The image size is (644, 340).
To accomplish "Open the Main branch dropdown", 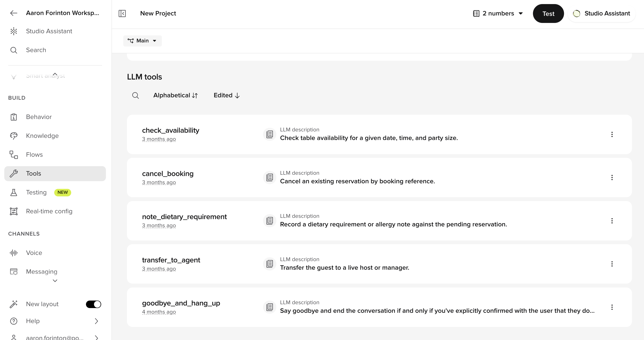I will (x=143, y=41).
